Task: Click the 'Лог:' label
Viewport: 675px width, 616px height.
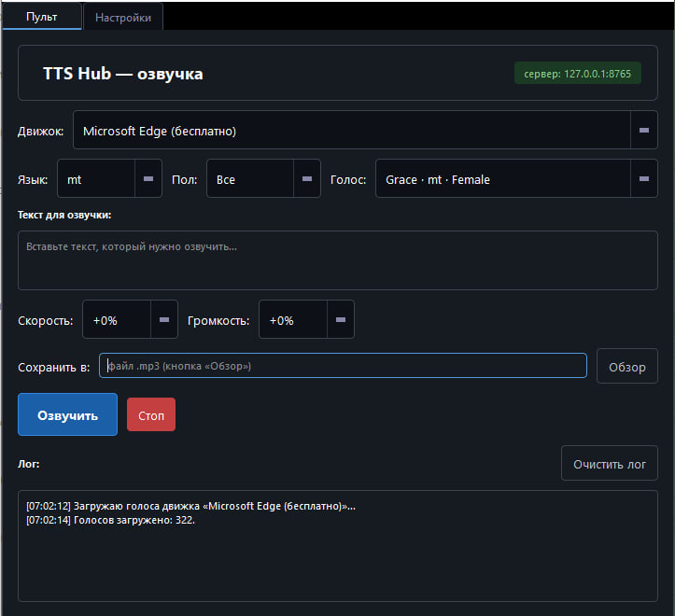Action: [x=29, y=464]
